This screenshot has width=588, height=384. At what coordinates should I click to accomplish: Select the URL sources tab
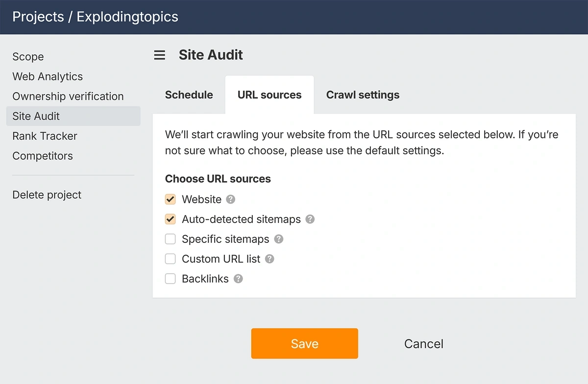[x=269, y=95]
